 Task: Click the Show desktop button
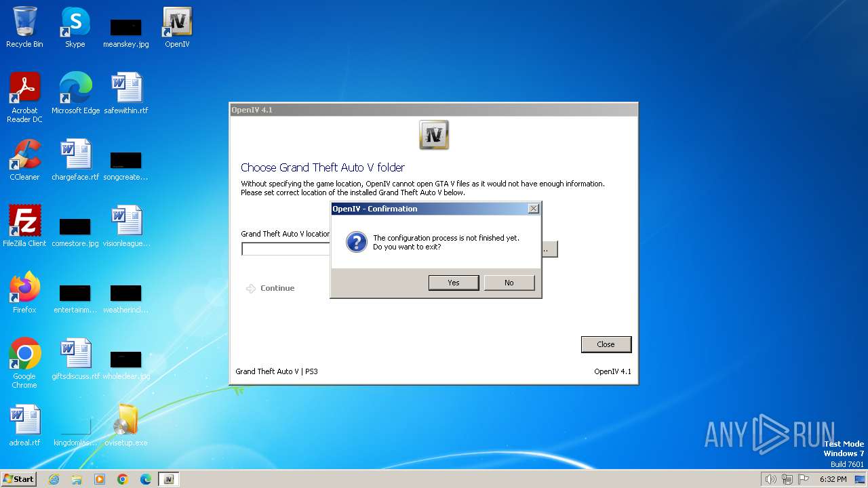point(860,479)
